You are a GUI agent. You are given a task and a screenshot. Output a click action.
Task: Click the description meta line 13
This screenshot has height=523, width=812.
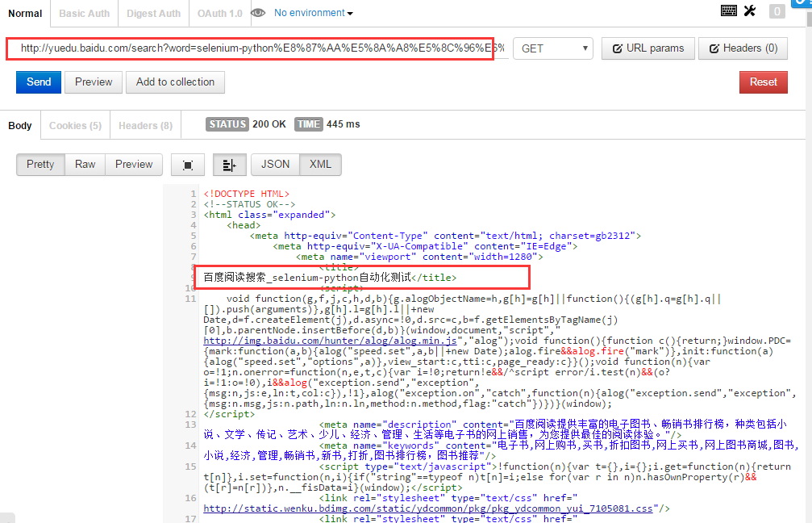(x=494, y=429)
